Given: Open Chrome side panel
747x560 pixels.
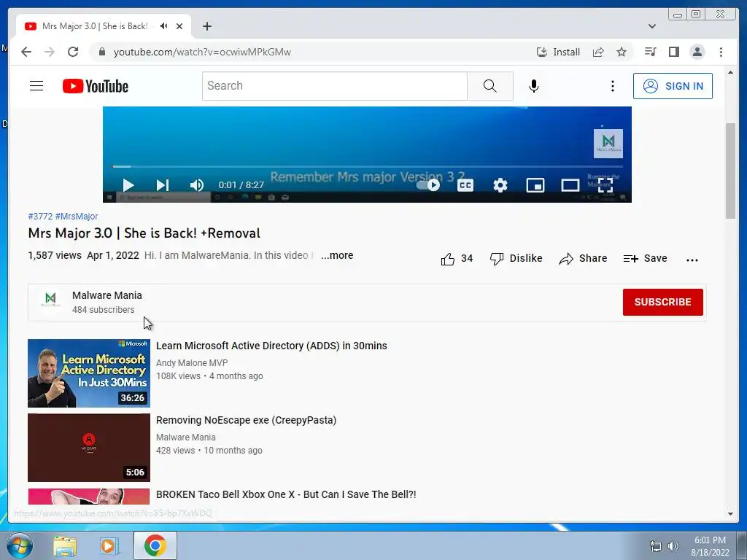Looking at the screenshot, I should 673,52.
